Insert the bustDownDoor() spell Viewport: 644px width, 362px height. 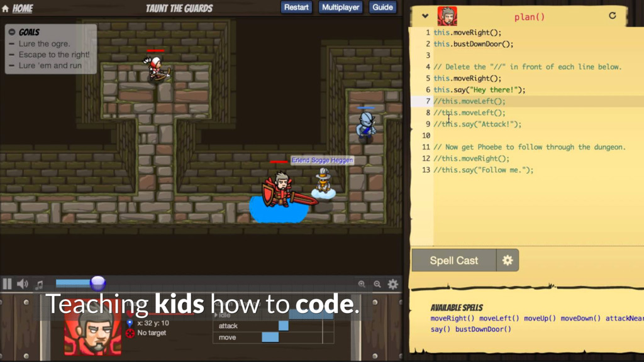click(x=483, y=329)
